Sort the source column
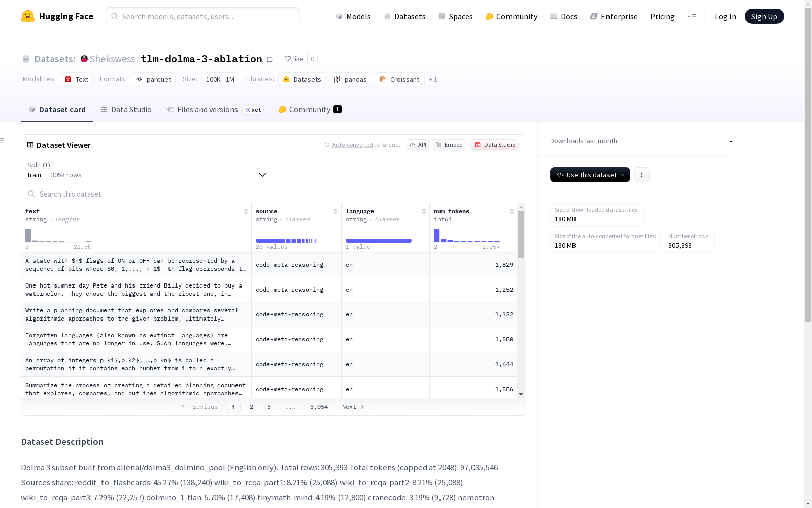 [x=335, y=211]
